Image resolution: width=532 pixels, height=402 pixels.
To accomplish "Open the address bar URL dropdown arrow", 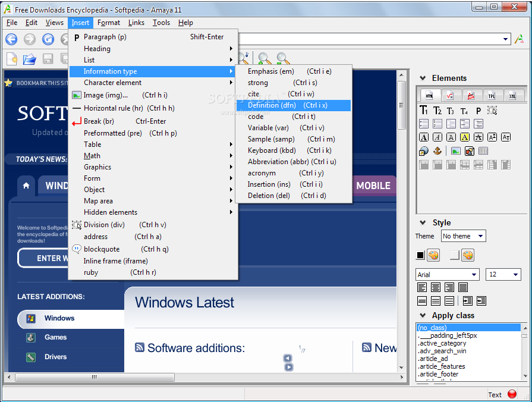I will pos(505,39).
